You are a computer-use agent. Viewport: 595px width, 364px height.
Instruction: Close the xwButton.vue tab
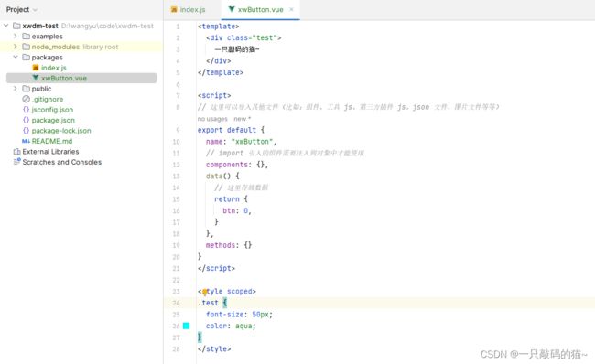(x=291, y=9)
